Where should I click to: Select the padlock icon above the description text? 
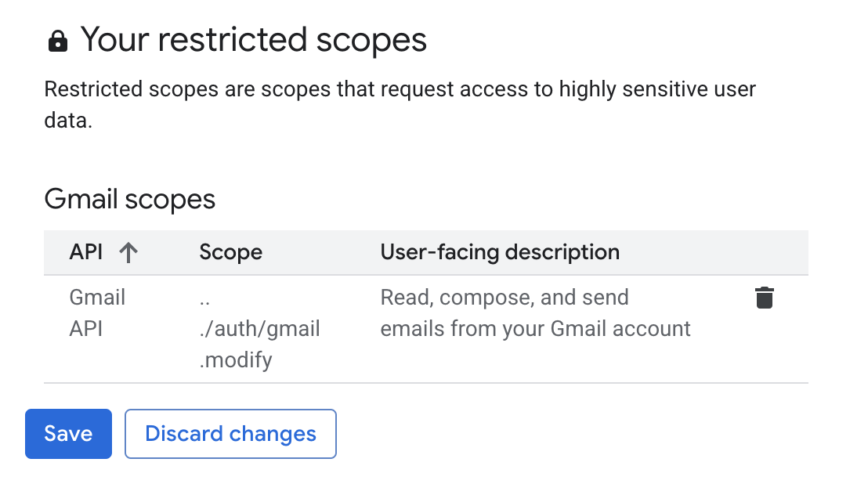point(58,40)
